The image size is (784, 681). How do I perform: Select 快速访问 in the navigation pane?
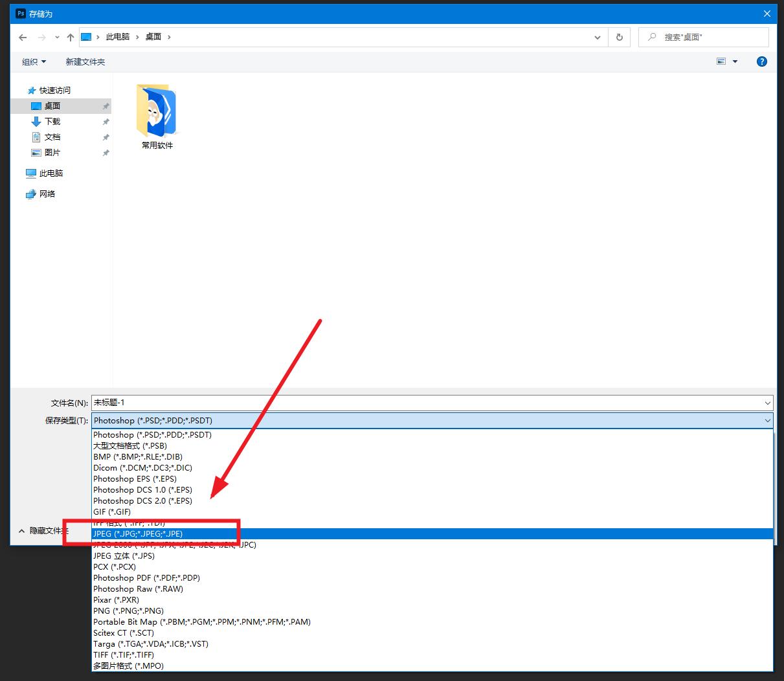pos(55,91)
